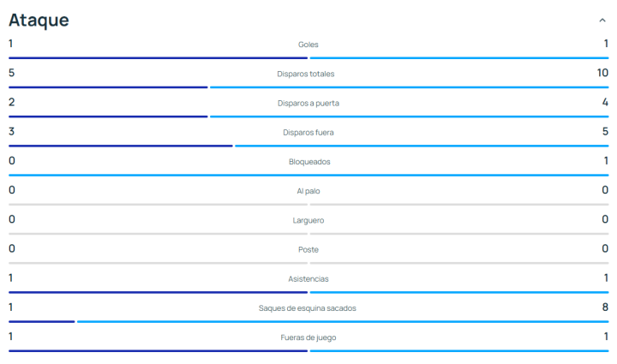Click the dark blue bar under Disparos fuera
The height and width of the screenshot is (364, 617).
pyautogui.click(x=120, y=146)
